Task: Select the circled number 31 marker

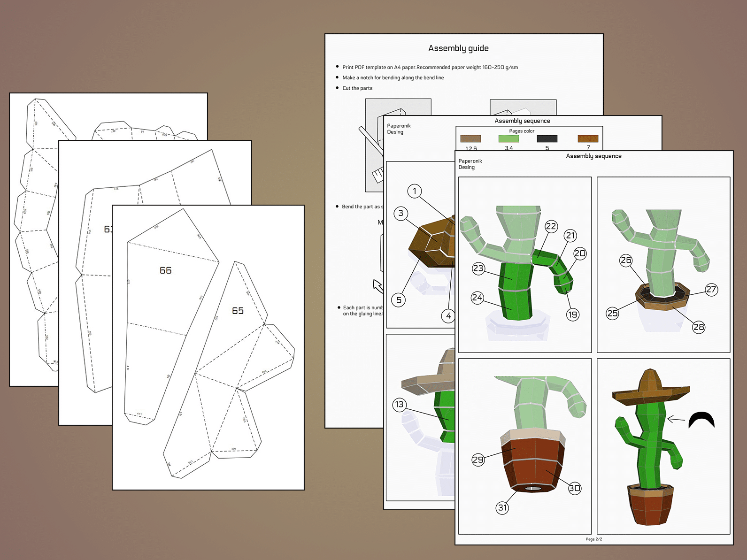Action: click(502, 507)
